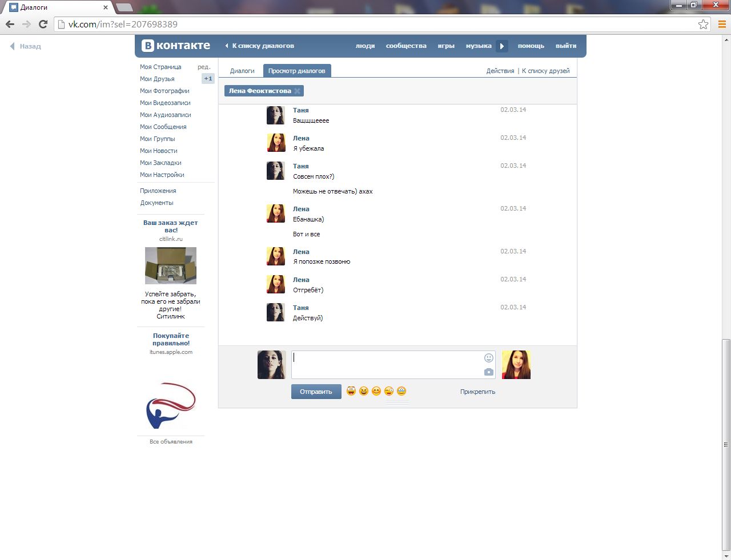Click Таня's avatar beside 'Ващщщееее'
Screen dimensions: 731x560
point(276,115)
